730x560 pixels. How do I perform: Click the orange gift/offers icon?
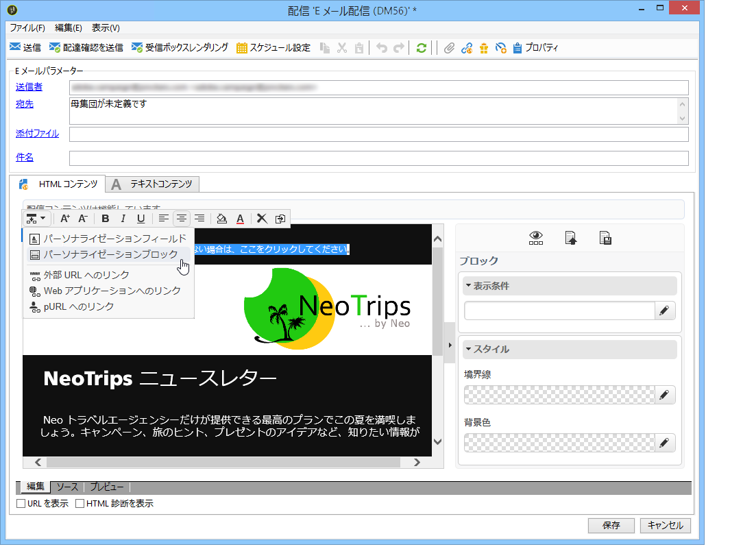tap(484, 48)
